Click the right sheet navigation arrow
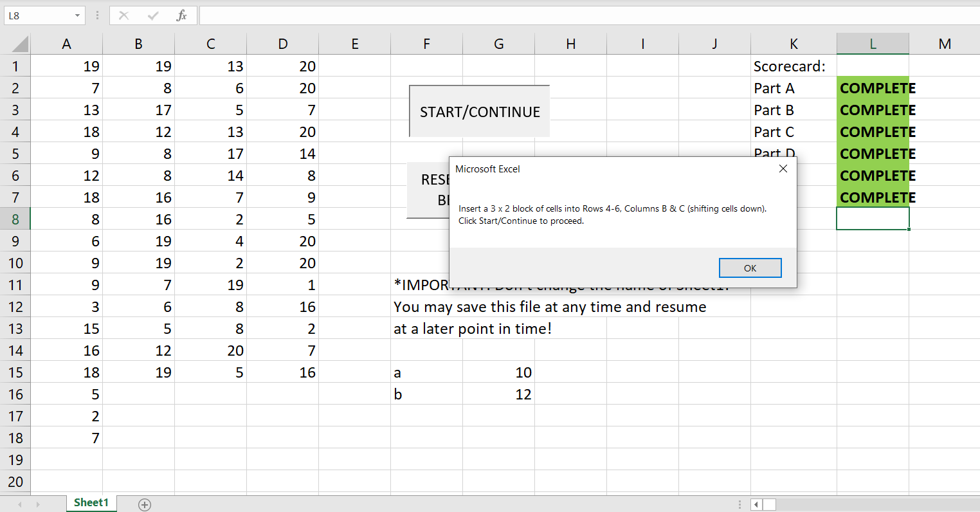The width and height of the screenshot is (980, 512). pyautogui.click(x=38, y=504)
